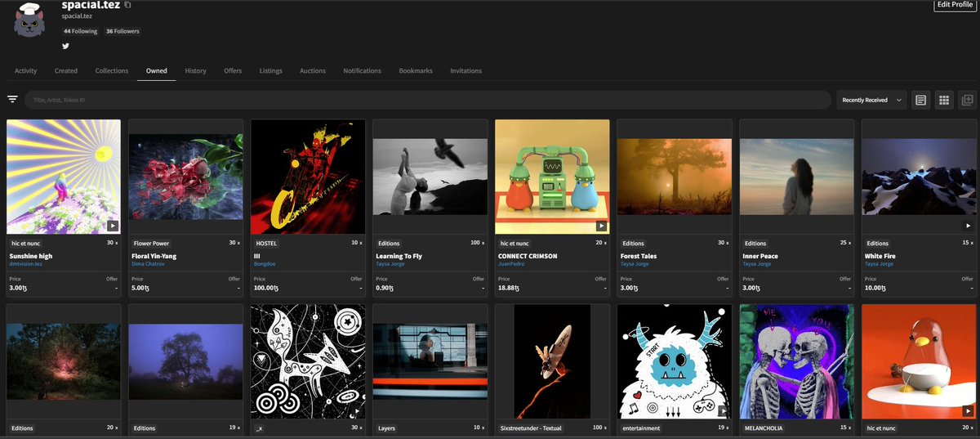
Task: Open artist link Bongdoe
Action: [x=265, y=264]
